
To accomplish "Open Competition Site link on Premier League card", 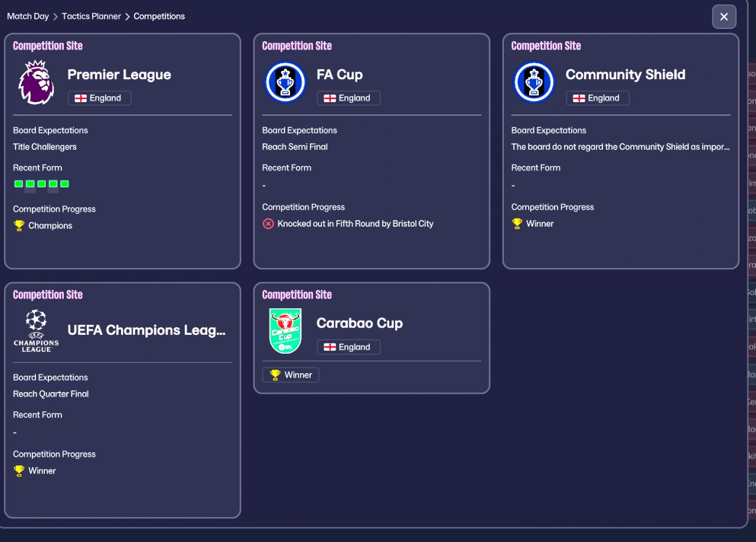I will point(48,46).
